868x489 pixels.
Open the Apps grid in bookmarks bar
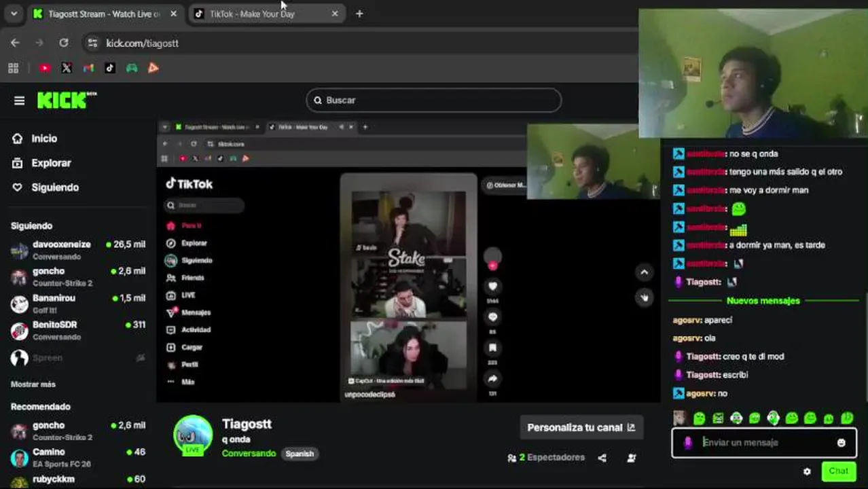[13, 68]
